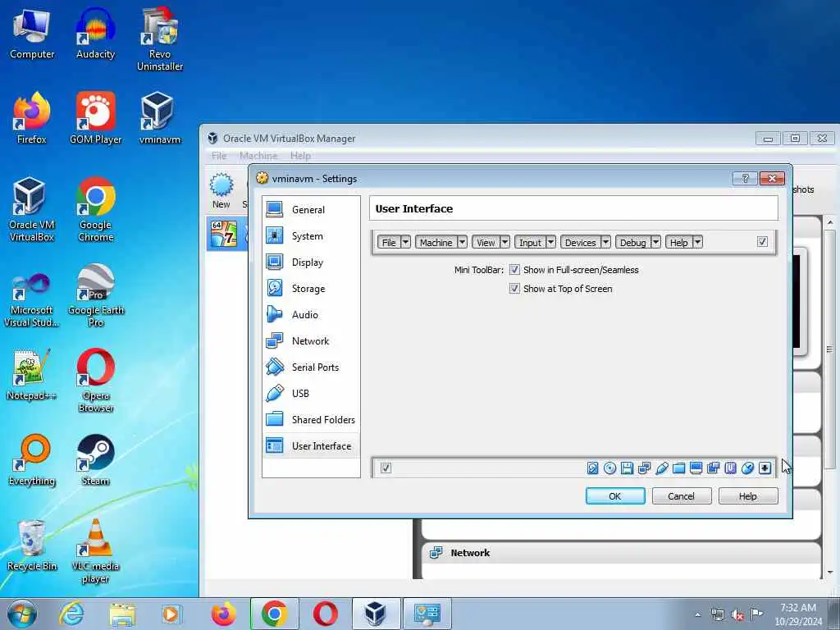This screenshot has height=630, width=840.
Task: Expand the View menu dropdown arrow
Action: point(504,242)
